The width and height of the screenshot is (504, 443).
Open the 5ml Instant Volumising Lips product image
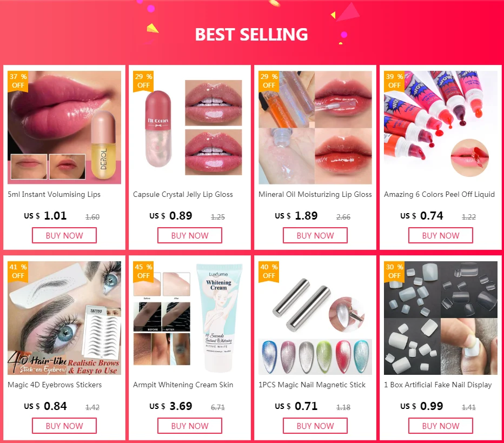click(64, 127)
